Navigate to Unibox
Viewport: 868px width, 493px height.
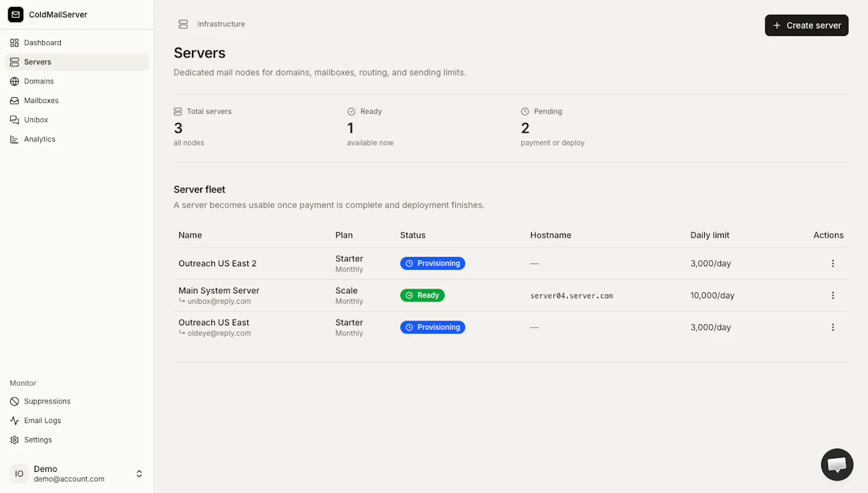coord(76,120)
